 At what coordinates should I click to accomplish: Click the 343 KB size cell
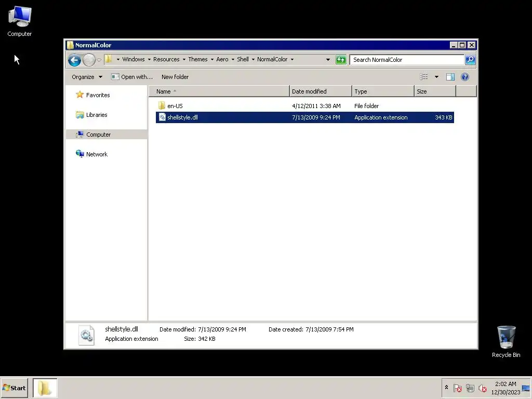(x=444, y=117)
